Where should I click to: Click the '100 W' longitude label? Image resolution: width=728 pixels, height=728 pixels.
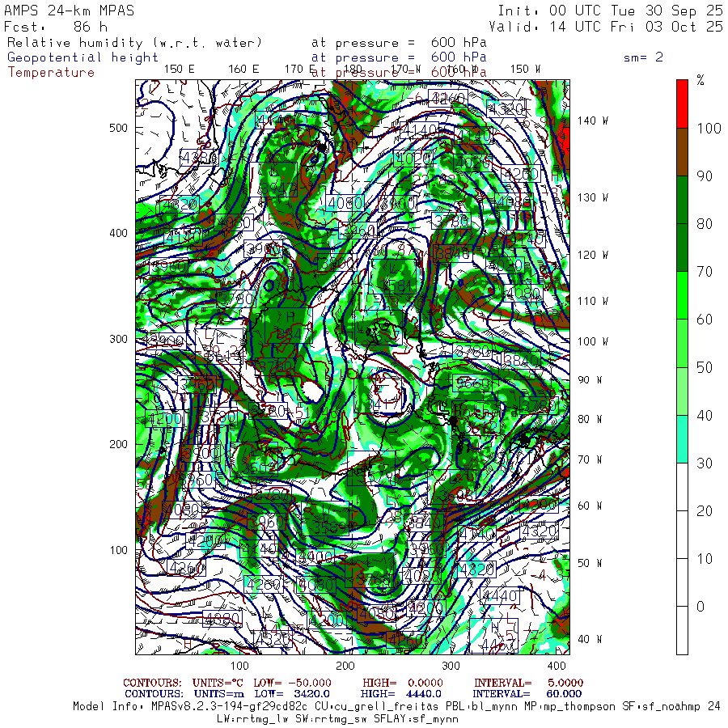[x=593, y=341]
